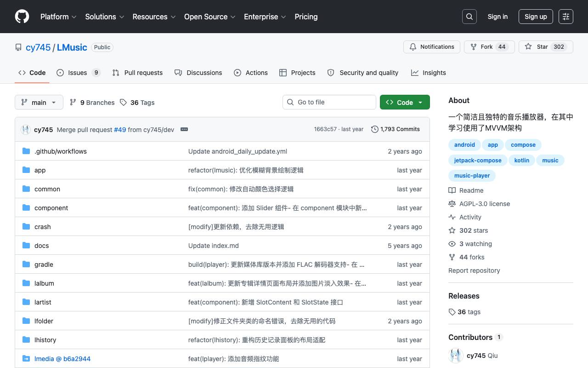588x368 pixels.
Task: Click the .github/workflows folder icon
Action: click(26, 151)
